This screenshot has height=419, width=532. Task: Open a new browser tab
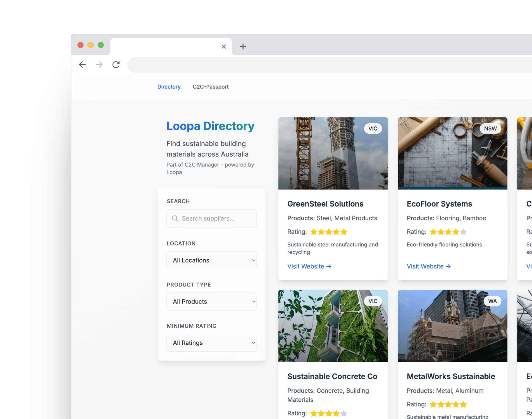[243, 47]
